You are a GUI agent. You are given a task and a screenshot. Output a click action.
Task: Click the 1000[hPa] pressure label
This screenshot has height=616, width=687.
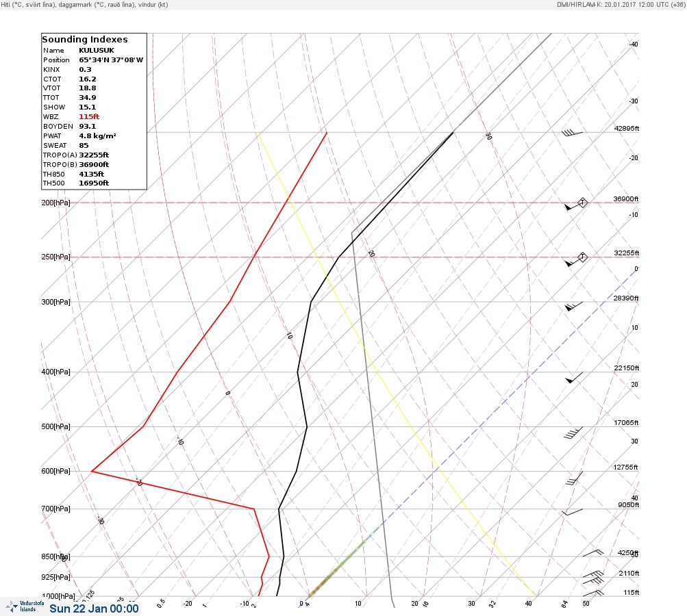click(x=58, y=596)
